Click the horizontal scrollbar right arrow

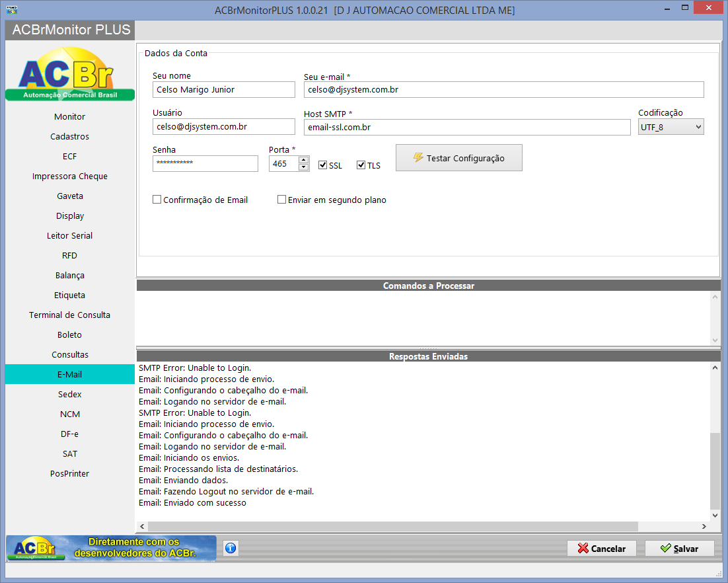[x=704, y=526]
